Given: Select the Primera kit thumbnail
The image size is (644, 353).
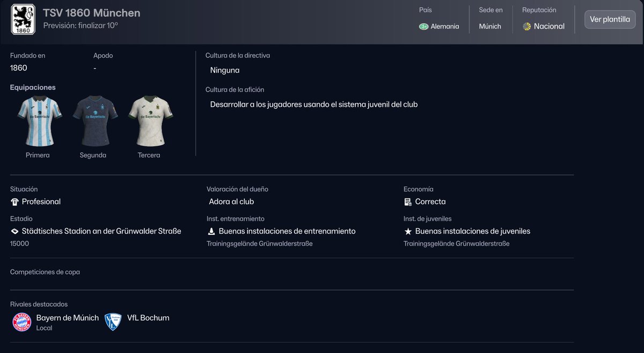Looking at the screenshot, I should (x=39, y=121).
